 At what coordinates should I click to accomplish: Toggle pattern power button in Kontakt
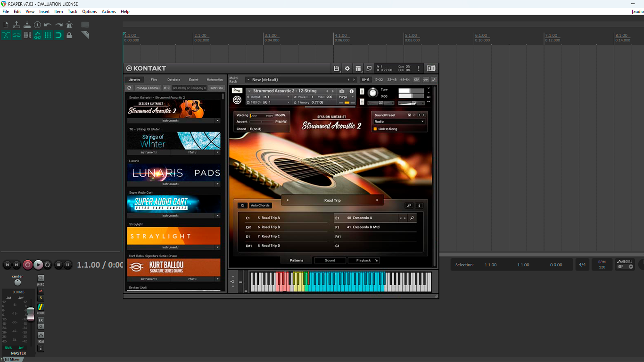click(x=242, y=206)
